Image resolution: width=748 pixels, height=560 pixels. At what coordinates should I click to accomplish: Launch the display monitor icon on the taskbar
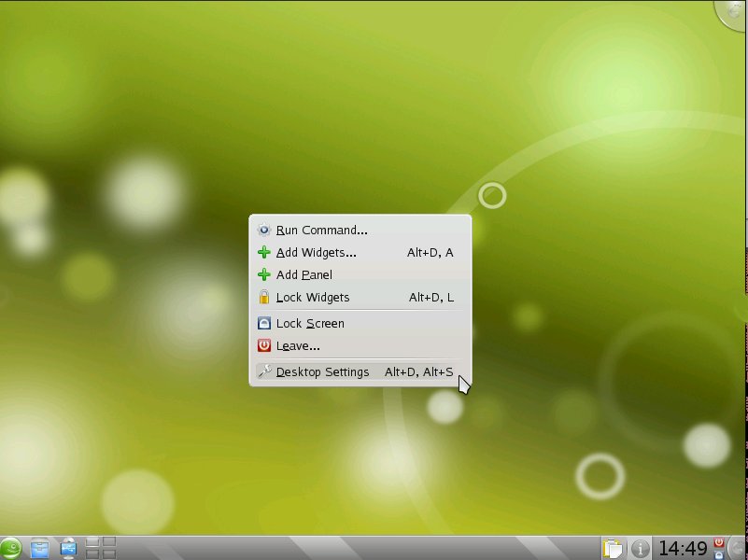(67, 548)
